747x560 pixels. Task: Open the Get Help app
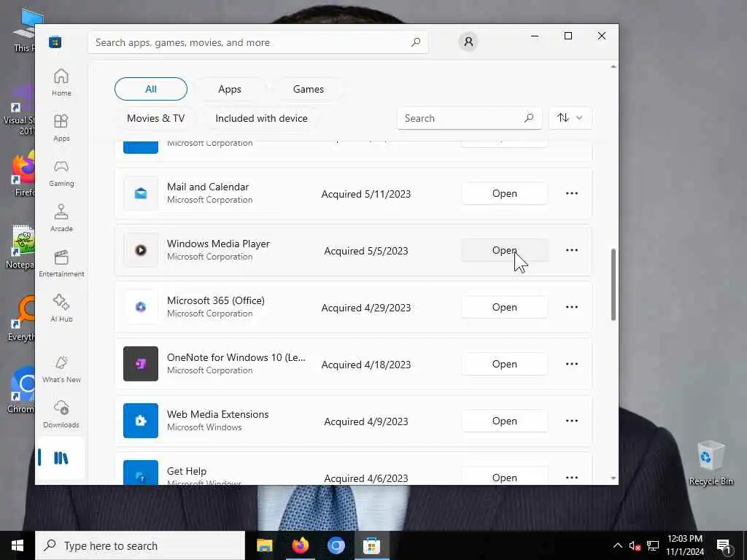[x=505, y=476]
